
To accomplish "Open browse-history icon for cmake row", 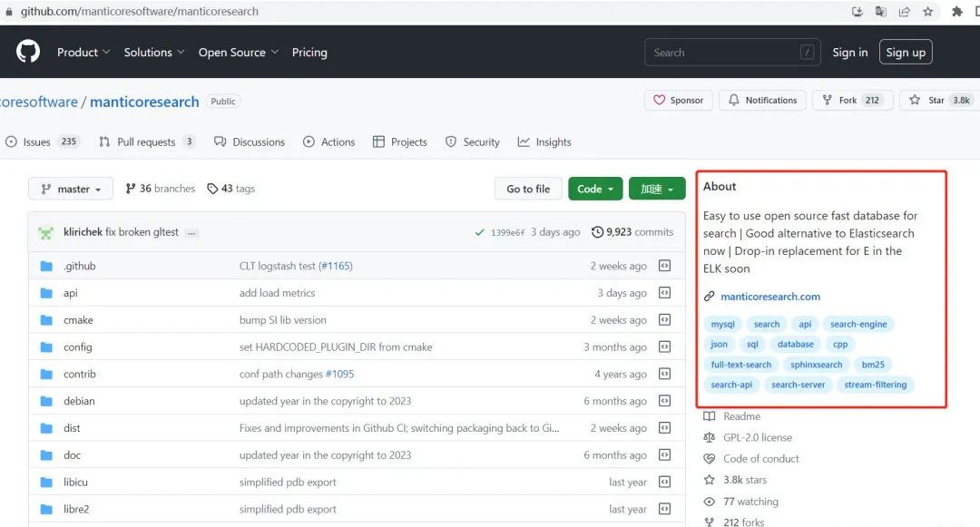I will [665, 319].
